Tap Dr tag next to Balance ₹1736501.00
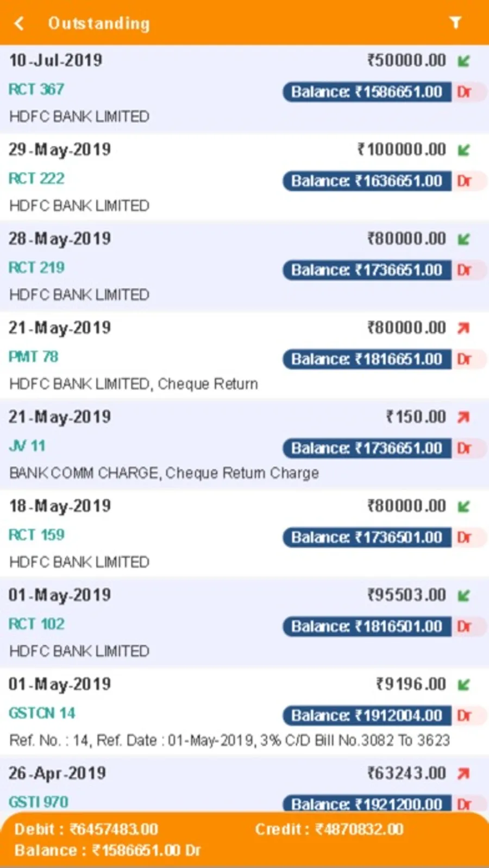 coord(465,538)
